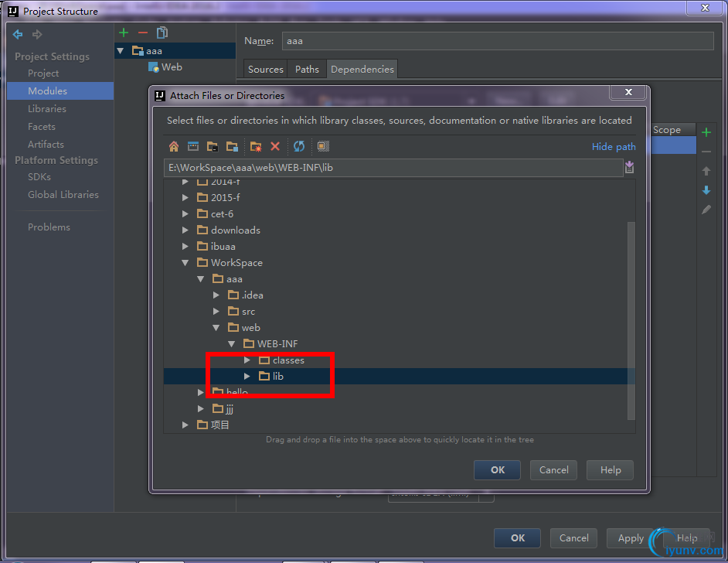Screen dimensions: 728x563
Task: Expand the lib folder arrow
Action: click(247, 377)
